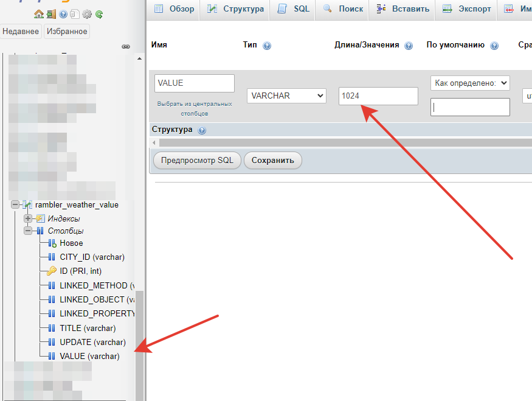
Task: Click the phpMyAdmin home icon
Action: [x=39, y=14]
